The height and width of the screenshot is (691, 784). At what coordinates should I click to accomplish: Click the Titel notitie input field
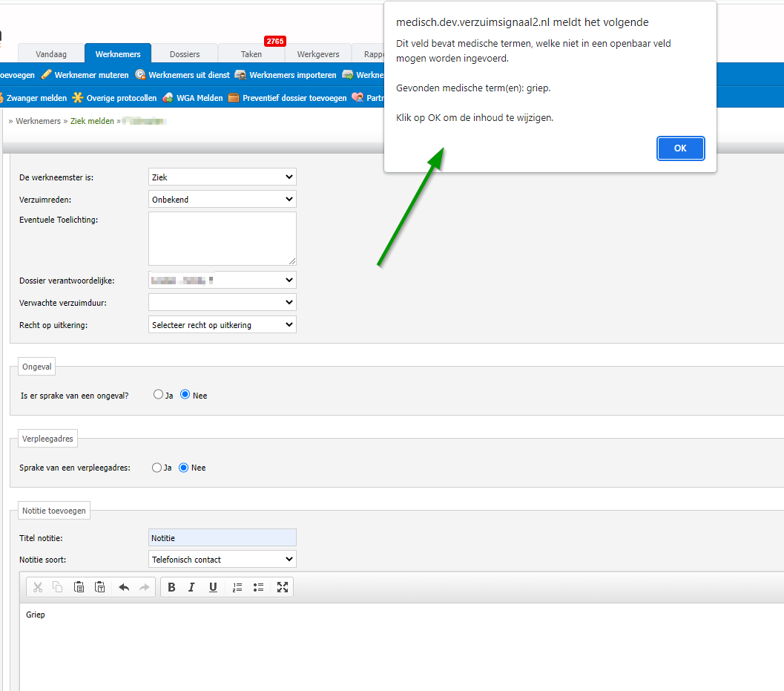tap(222, 538)
